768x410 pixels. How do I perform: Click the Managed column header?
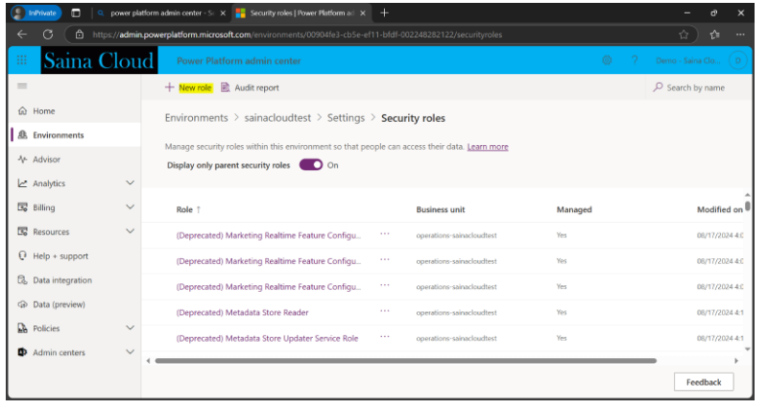click(574, 210)
